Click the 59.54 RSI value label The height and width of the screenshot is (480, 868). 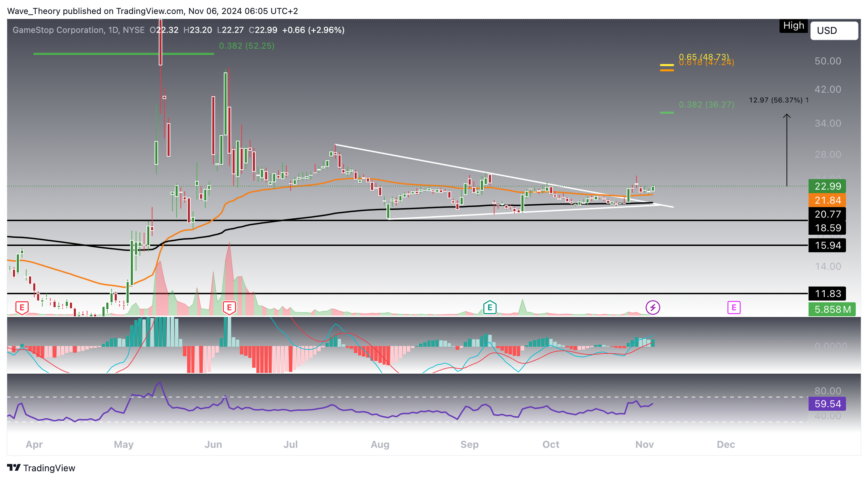pos(827,404)
